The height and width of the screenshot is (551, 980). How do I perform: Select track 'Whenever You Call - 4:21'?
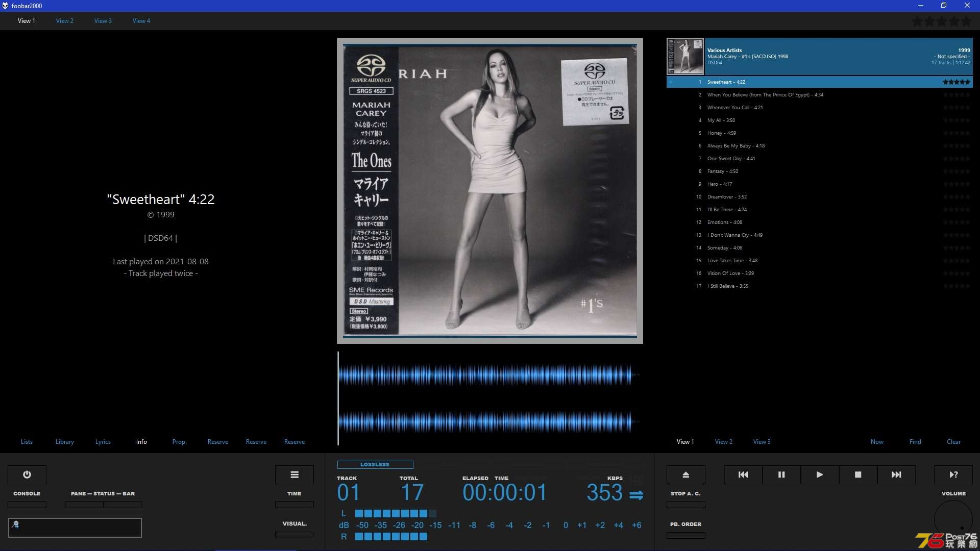819,108
